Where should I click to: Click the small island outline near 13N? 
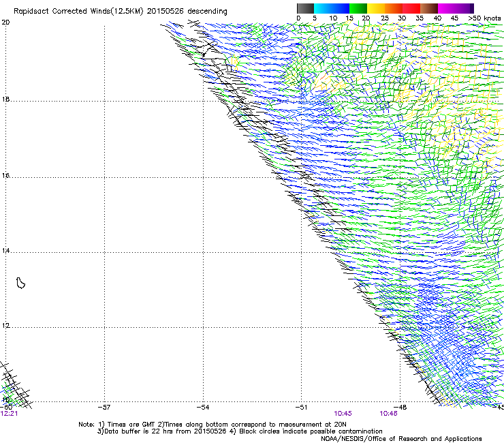[x=20, y=283]
